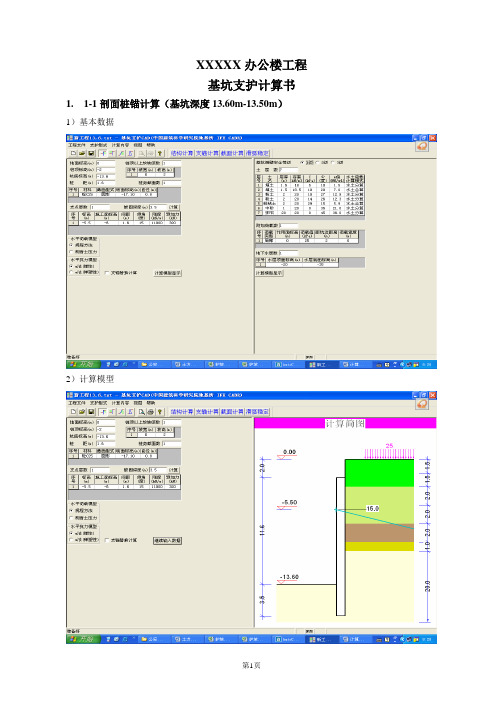496x702 pixels.
Task: Open 工程文件 menu in upper window
Action: click(x=77, y=145)
